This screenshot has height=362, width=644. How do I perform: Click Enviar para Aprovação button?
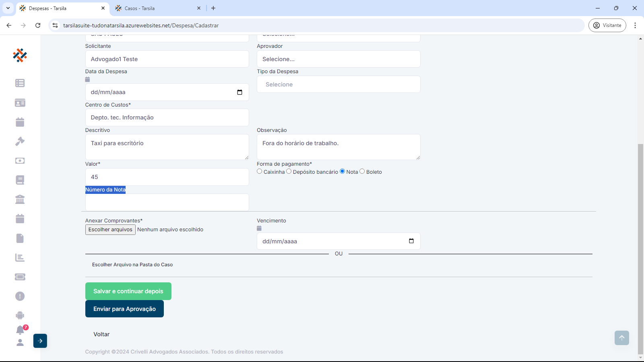coord(124,309)
